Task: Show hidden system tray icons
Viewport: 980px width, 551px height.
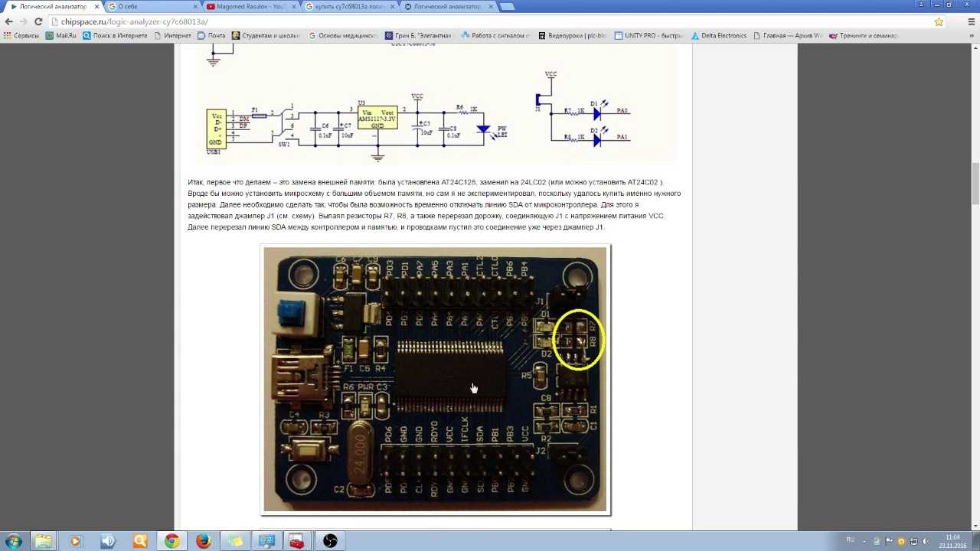Action: (865, 541)
